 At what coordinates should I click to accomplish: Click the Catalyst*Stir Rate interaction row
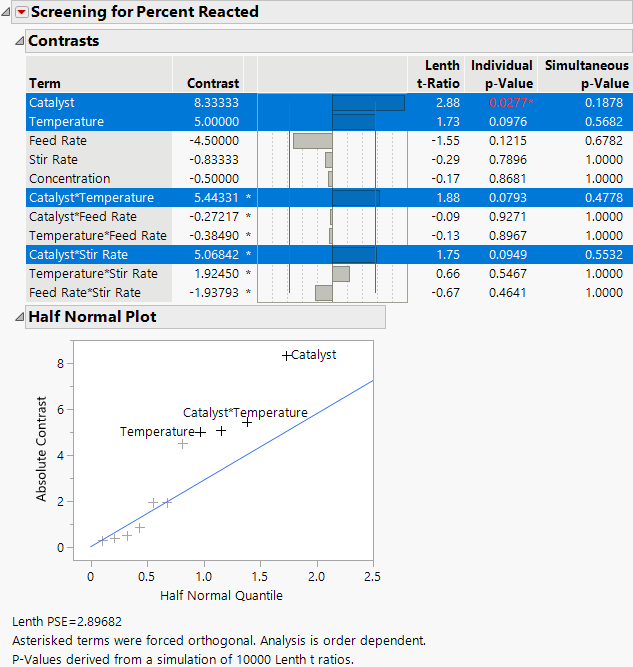[x=78, y=255]
